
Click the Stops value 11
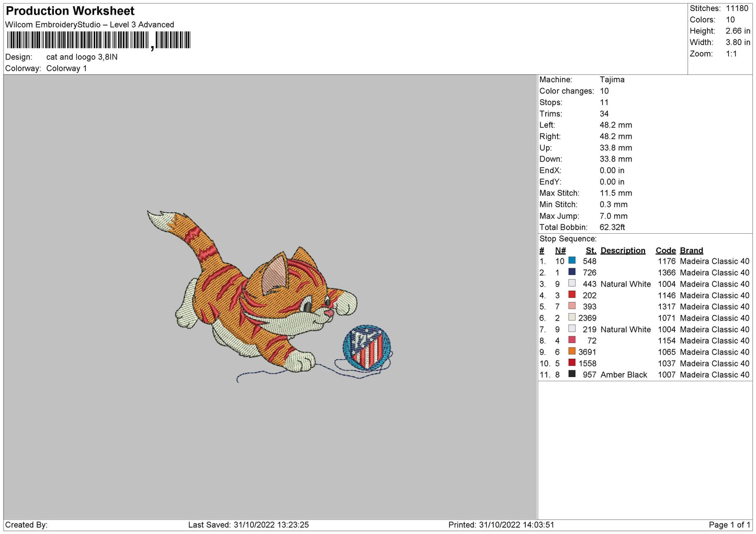[x=604, y=103]
